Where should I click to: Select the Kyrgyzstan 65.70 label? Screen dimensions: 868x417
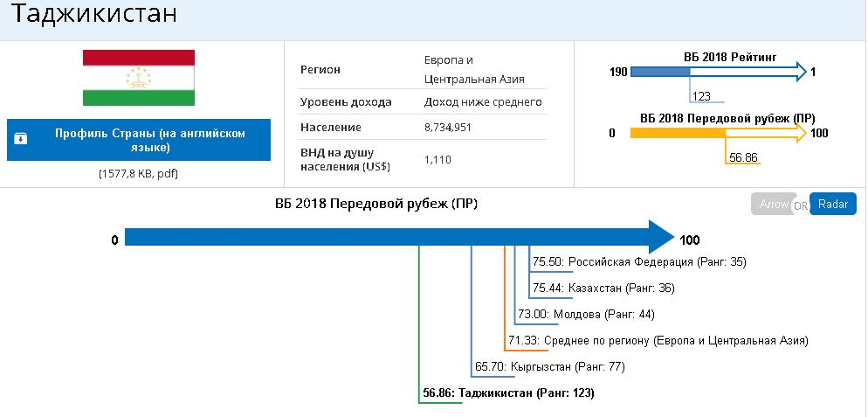[x=549, y=366]
